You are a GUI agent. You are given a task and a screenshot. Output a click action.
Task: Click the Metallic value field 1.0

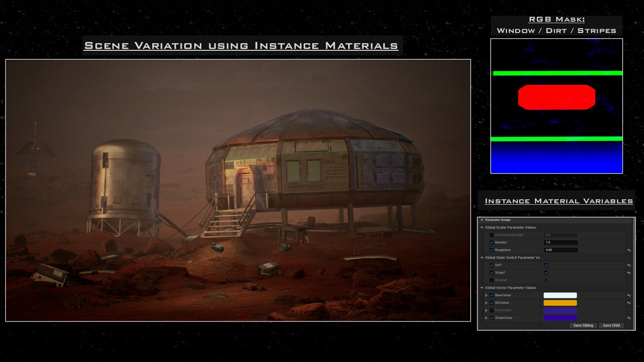pos(561,243)
